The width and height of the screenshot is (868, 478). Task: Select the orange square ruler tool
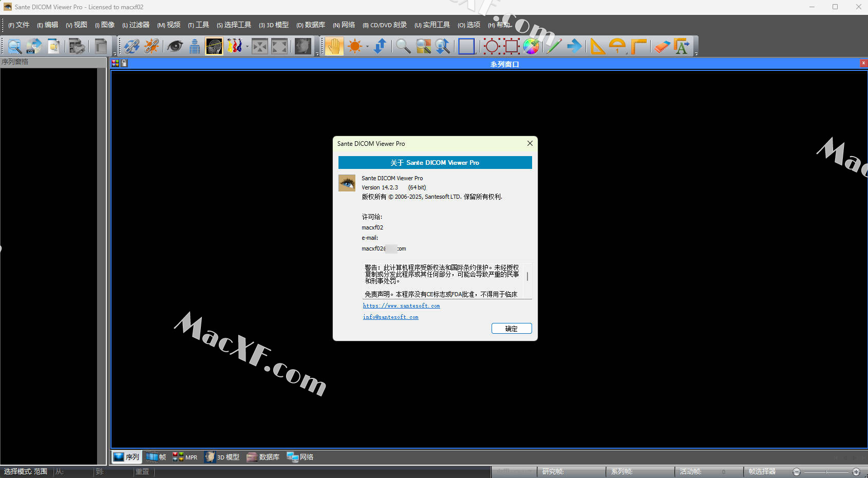(x=638, y=46)
